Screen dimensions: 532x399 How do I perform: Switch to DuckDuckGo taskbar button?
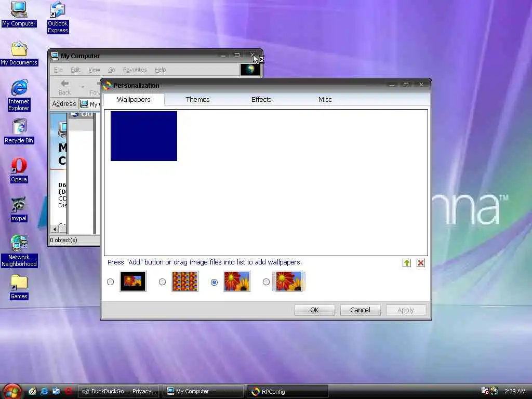pos(119,391)
